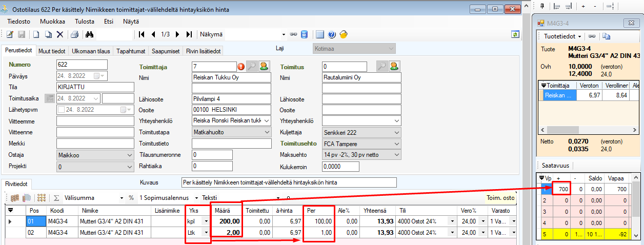Screen dimensions: 644x245
Task: Open help with the question mark icon
Action: 332,34
